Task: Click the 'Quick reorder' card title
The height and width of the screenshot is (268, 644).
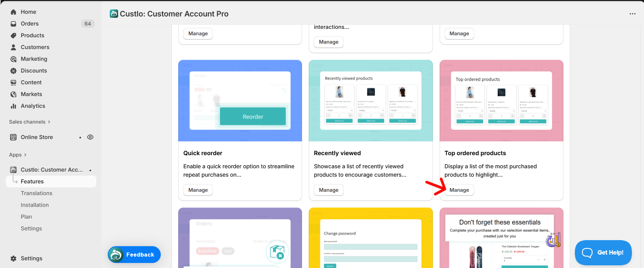Action: [x=203, y=153]
